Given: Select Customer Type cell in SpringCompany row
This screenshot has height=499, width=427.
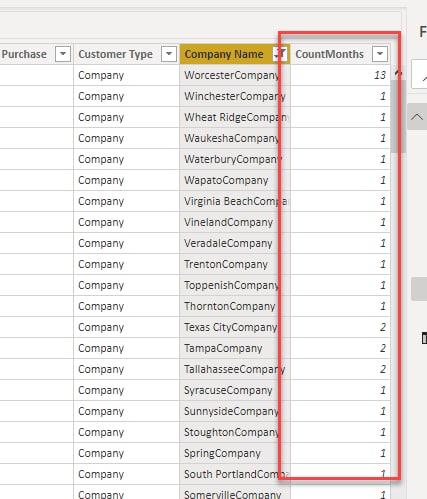Looking at the screenshot, I should [x=126, y=453].
